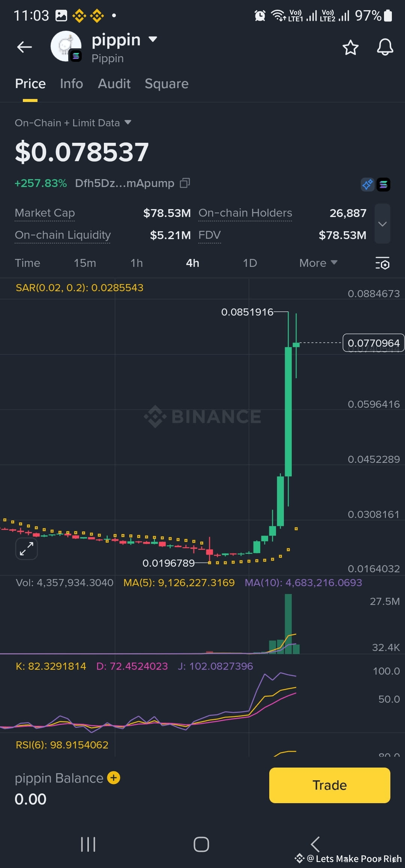Tap the current price tag 0.0770964

coord(373,343)
